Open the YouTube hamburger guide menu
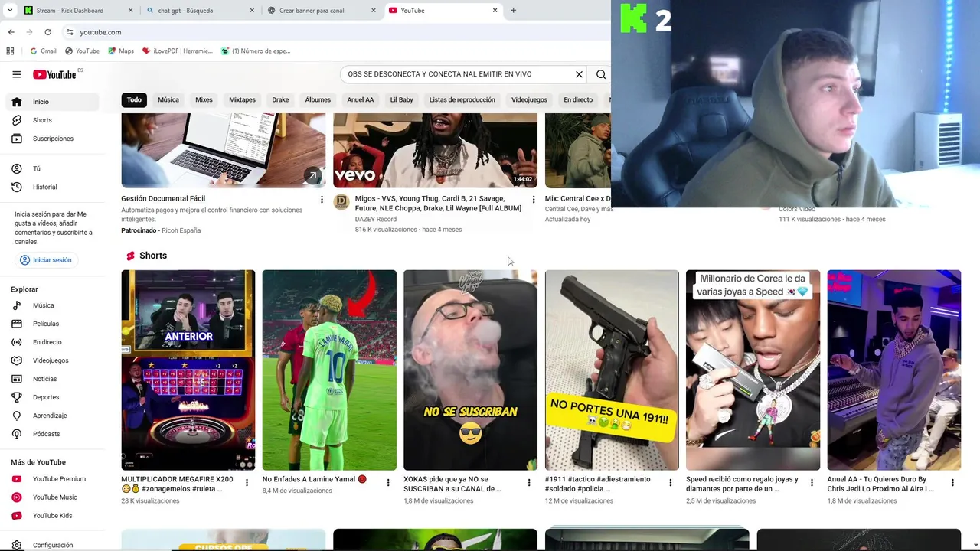The height and width of the screenshot is (551, 980). [x=16, y=74]
